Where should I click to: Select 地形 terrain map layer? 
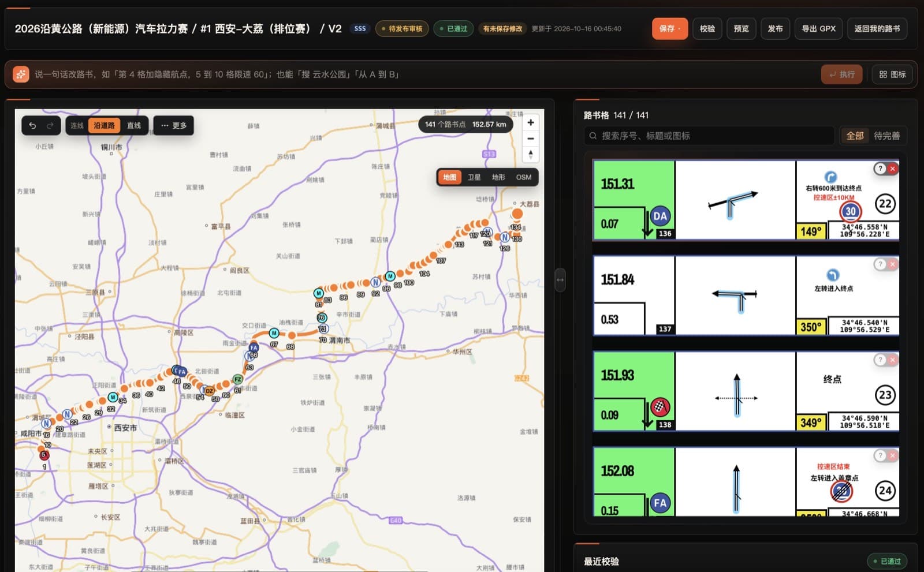click(x=498, y=177)
